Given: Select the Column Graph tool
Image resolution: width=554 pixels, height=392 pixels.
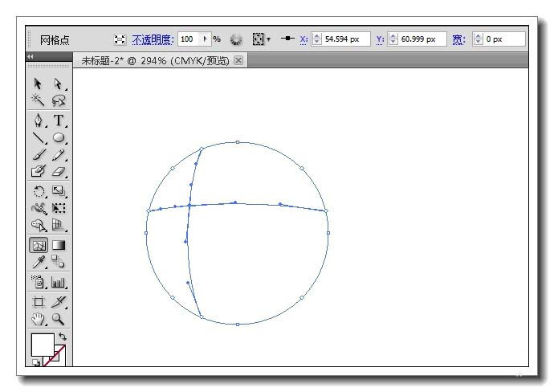Looking at the screenshot, I should click(59, 282).
